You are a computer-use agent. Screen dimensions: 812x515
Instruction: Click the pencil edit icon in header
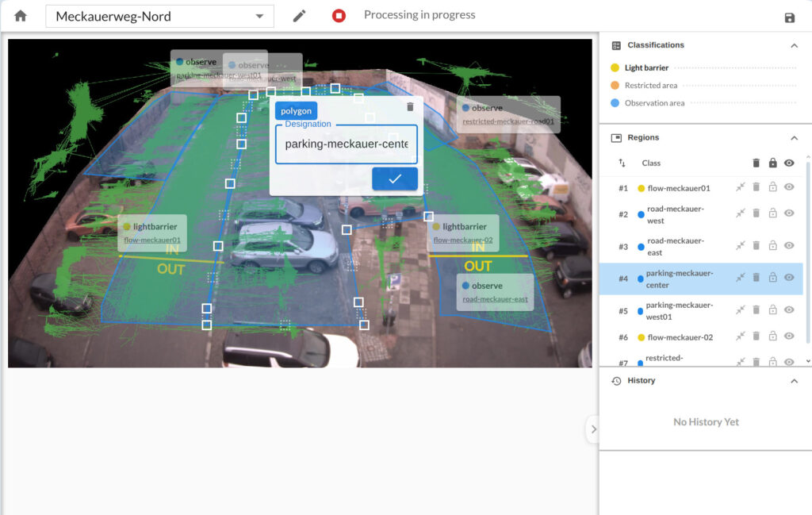(299, 16)
